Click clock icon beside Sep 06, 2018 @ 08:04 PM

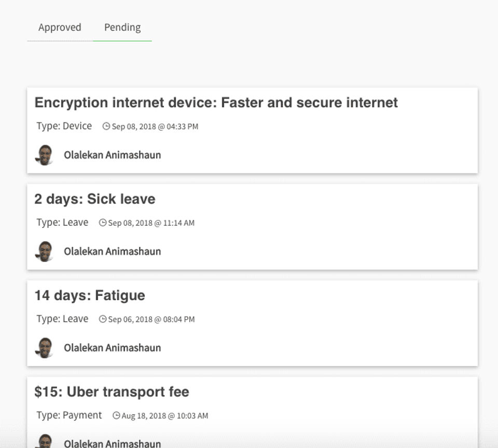pos(103,319)
